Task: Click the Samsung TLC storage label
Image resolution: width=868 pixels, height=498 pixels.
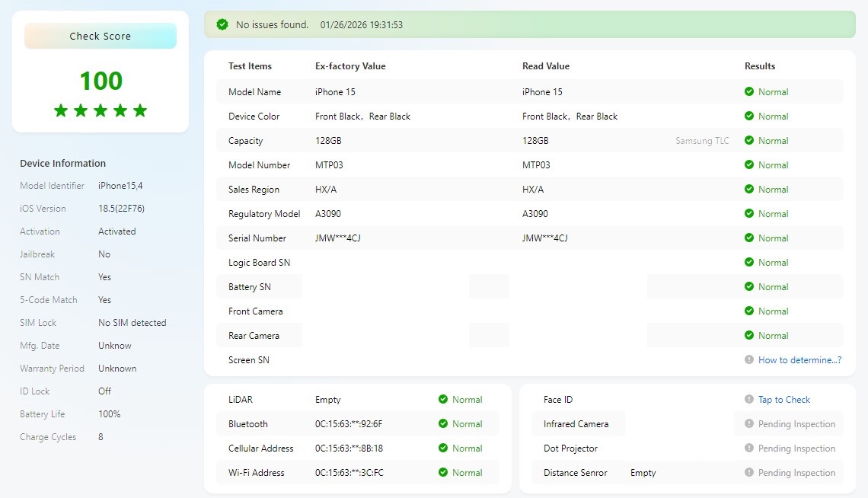Action: (702, 141)
